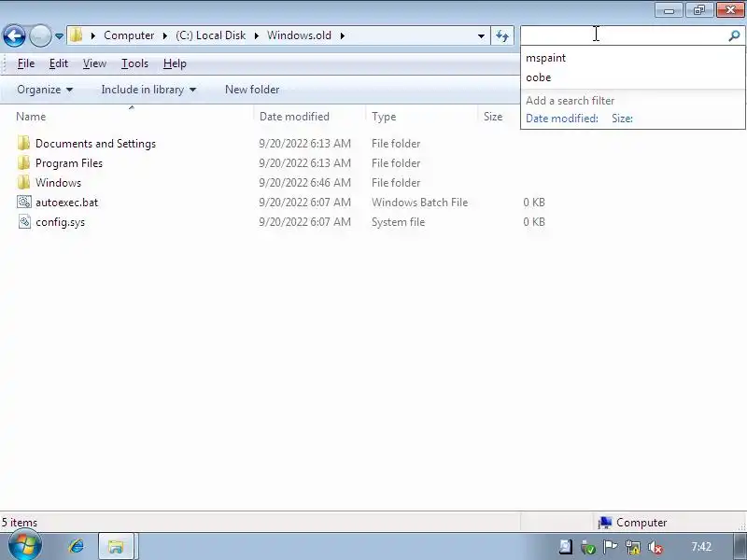Click the Computer status bar icon
The image size is (747, 560).
click(x=605, y=523)
